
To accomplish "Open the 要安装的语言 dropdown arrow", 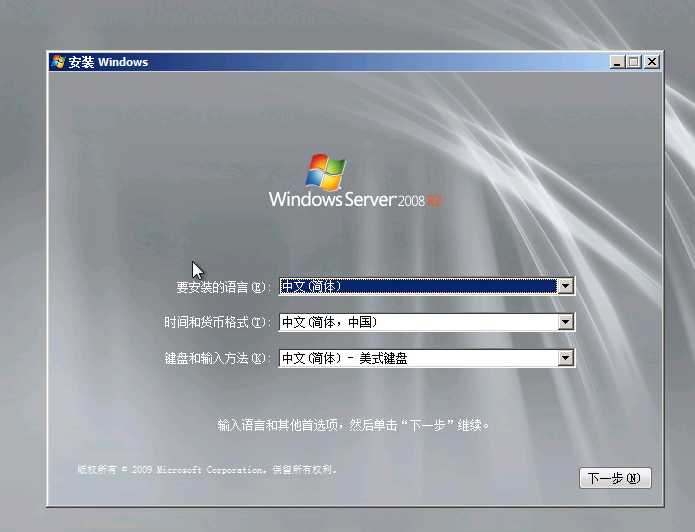I will click(565, 286).
